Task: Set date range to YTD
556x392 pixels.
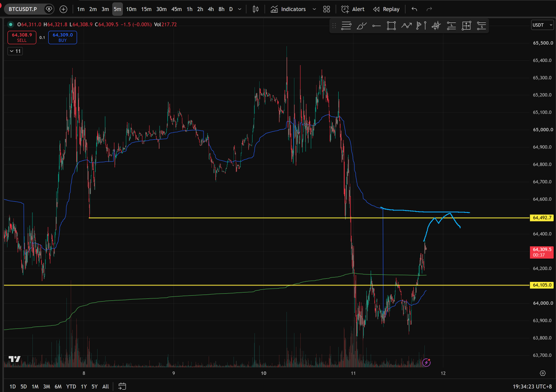Action: coord(71,386)
